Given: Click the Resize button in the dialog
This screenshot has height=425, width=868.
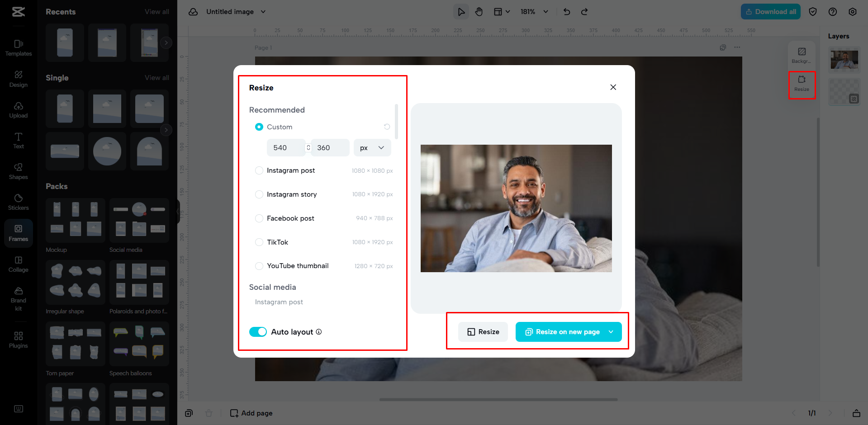Looking at the screenshot, I should pyautogui.click(x=483, y=331).
